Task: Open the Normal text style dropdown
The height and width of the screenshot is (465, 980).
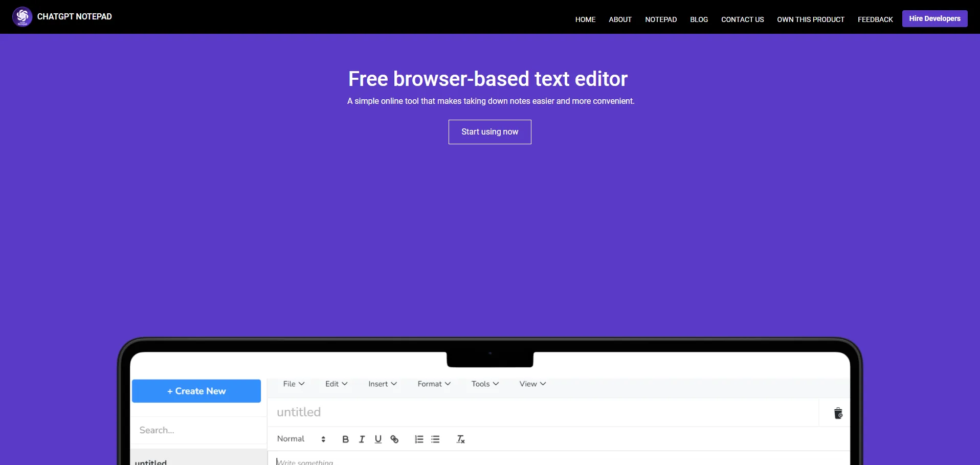Action: click(301, 439)
